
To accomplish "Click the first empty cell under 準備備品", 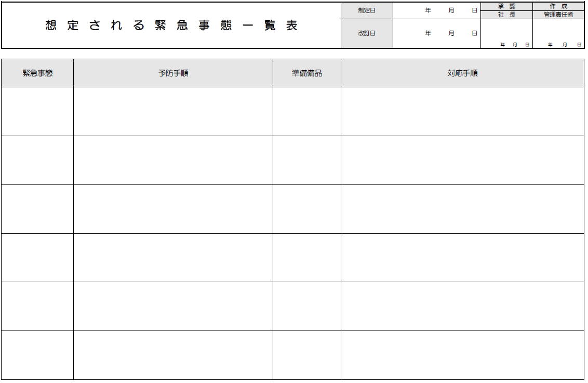I will 307,111.
